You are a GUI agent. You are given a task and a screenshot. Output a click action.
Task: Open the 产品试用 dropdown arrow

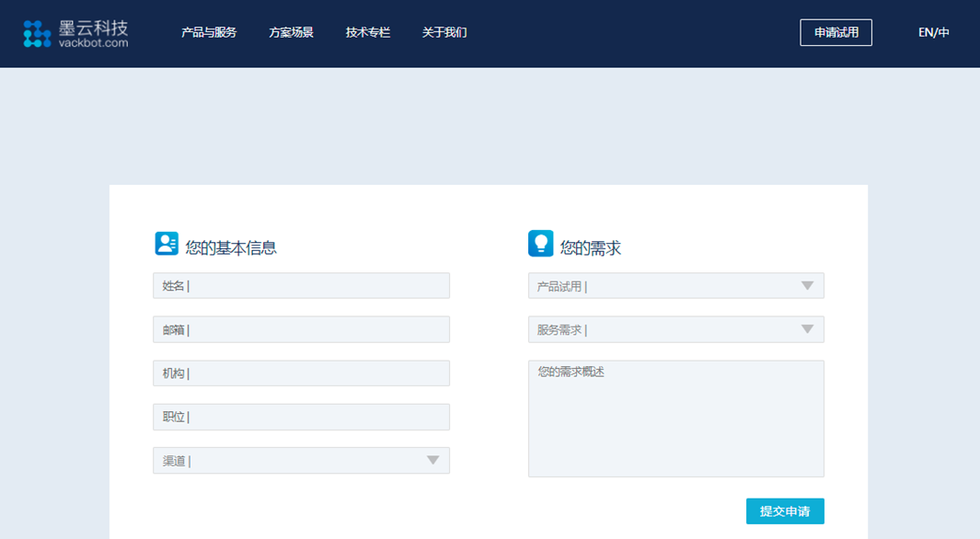(x=807, y=285)
